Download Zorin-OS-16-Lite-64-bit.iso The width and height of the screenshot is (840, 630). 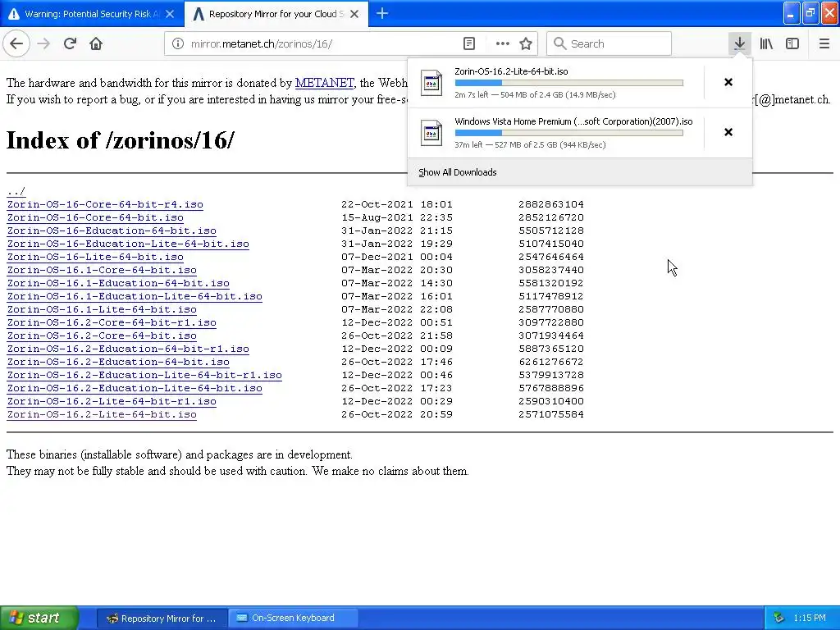(95, 257)
